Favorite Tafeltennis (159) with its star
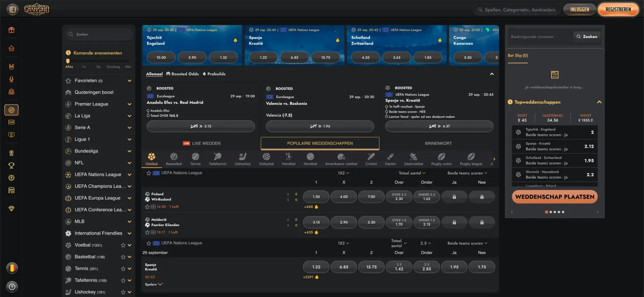Screen dimensions: 644x297 [x=123, y=281]
